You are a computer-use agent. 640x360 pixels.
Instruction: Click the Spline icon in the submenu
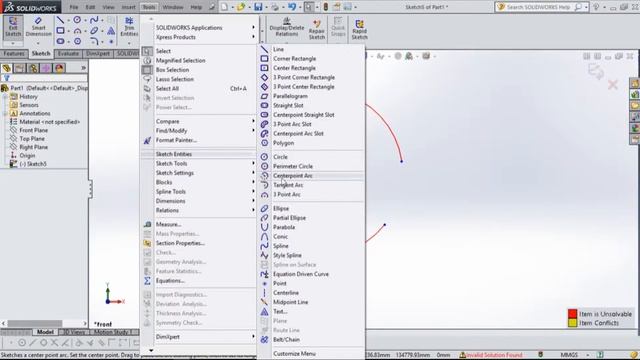click(264, 246)
